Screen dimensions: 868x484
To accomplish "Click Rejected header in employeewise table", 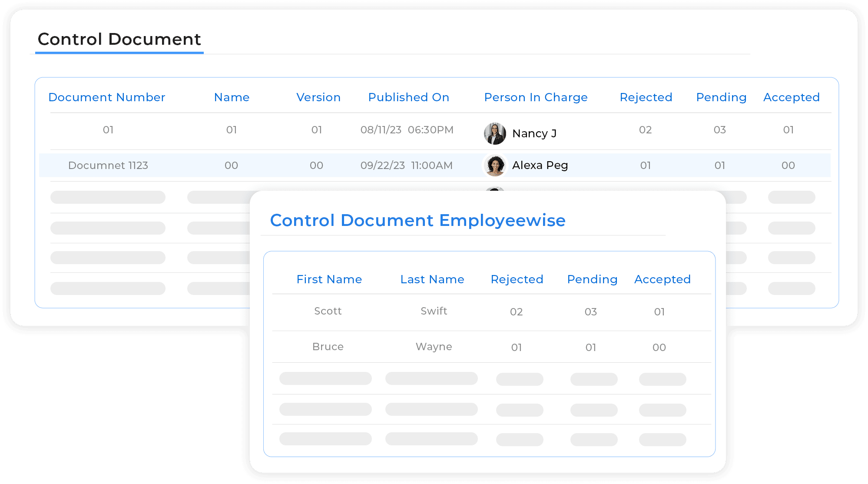I will 517,279.
